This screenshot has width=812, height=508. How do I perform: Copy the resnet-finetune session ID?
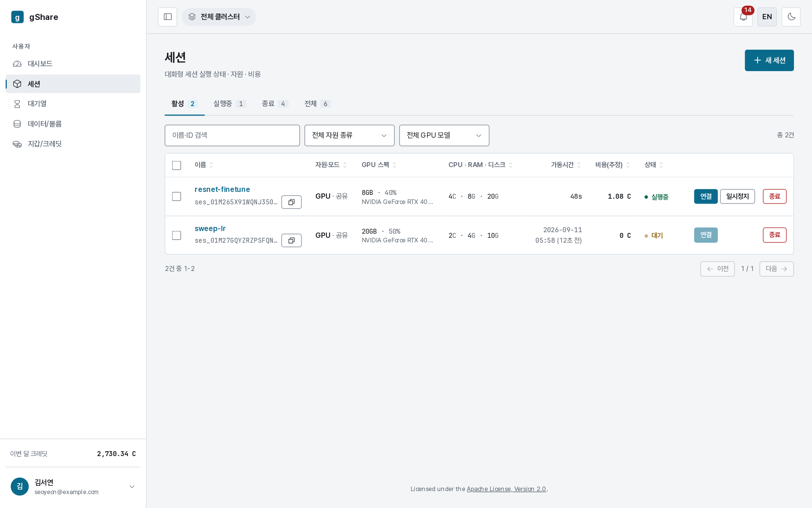[x=291, y=202]
